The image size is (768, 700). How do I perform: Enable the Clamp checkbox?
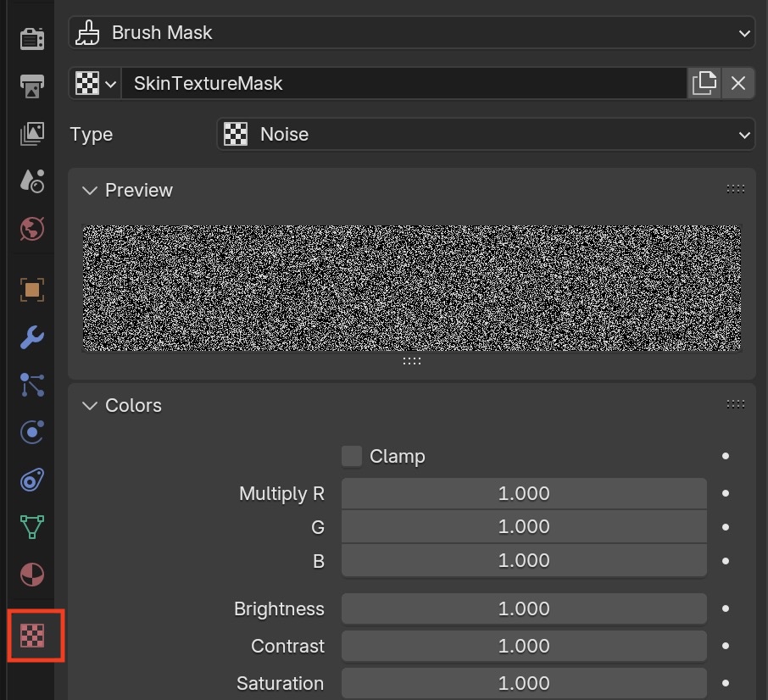pyautogui.click(x=352, y=456)
